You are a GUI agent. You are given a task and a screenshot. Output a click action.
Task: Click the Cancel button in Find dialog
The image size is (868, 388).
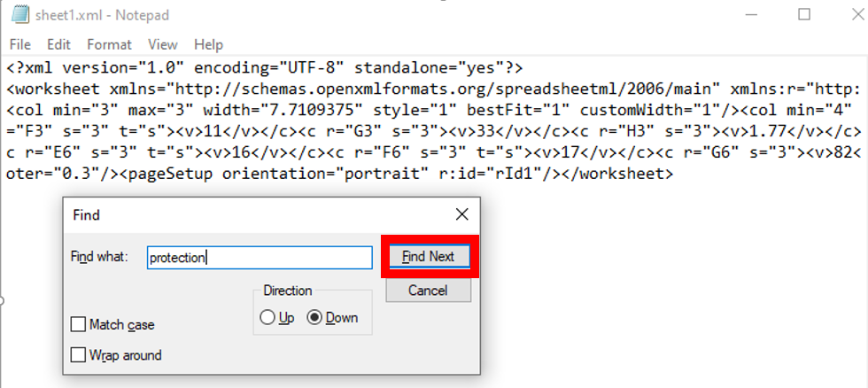[428, 290]
